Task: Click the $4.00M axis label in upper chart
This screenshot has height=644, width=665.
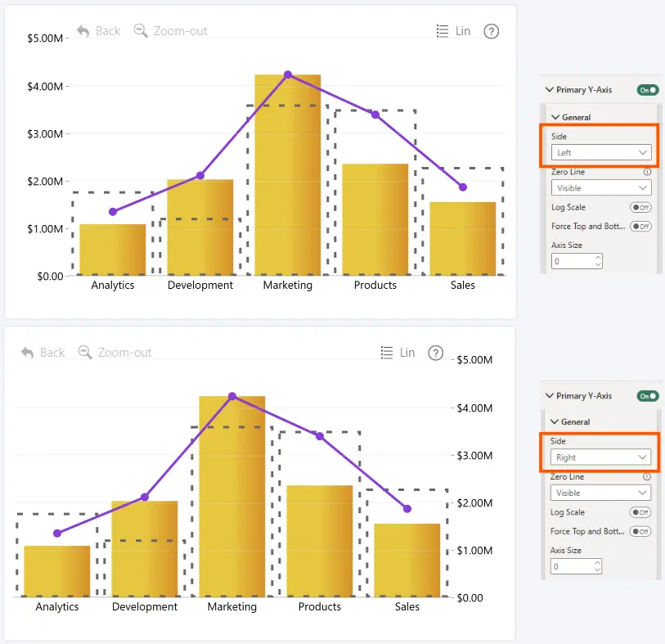Action: click(45, 87)
